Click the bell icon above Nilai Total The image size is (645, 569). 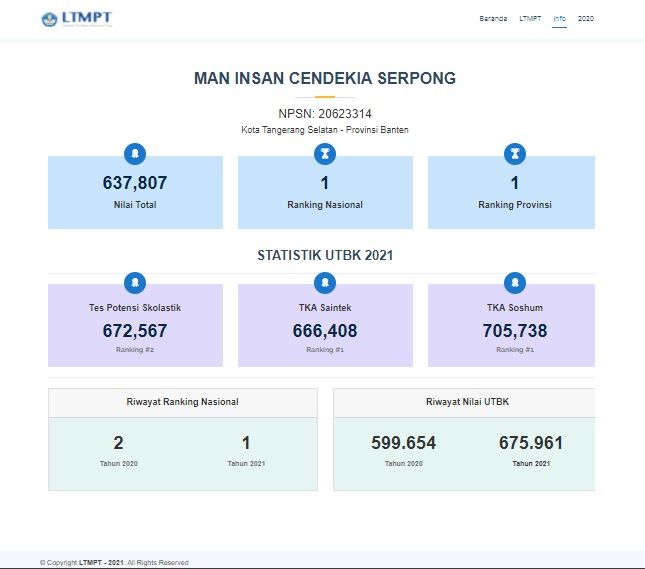tap(135, 154)
